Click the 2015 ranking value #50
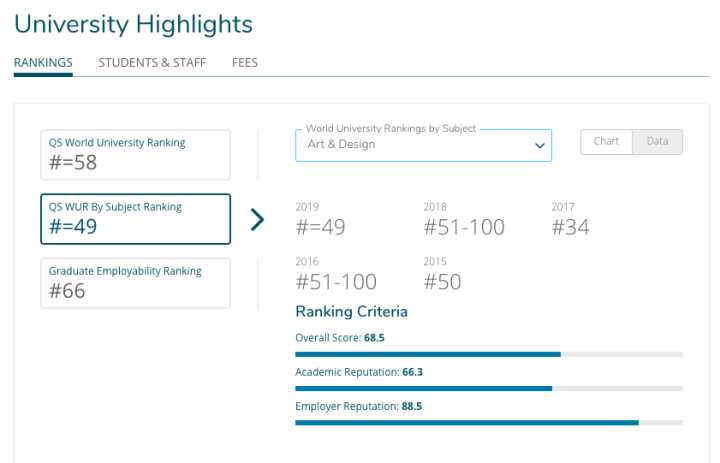 [442, 282]
